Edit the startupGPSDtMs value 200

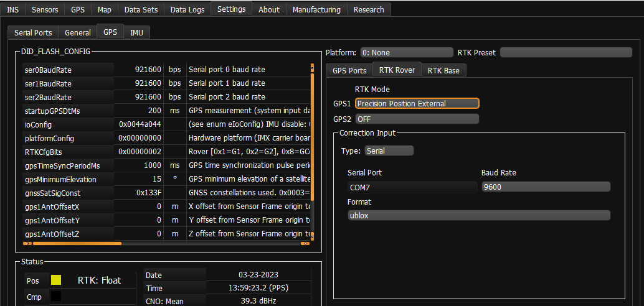(x=138, y=111)
